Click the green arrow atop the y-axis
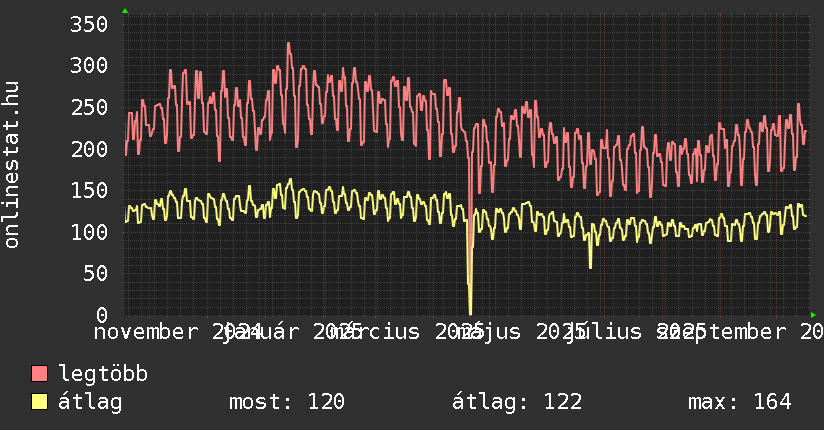Image resolution: width=824 pixels, height=430 pixels. click(125, 11)
